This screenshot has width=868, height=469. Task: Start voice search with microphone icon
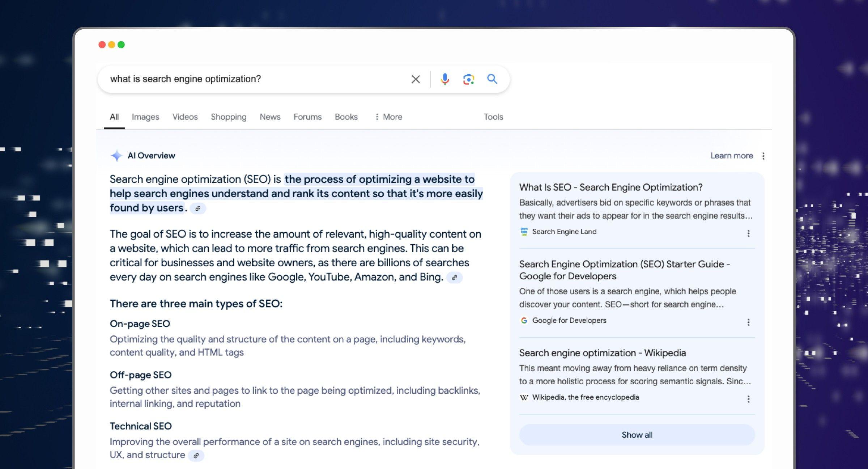pyautogui.click(x=445, y=79)
